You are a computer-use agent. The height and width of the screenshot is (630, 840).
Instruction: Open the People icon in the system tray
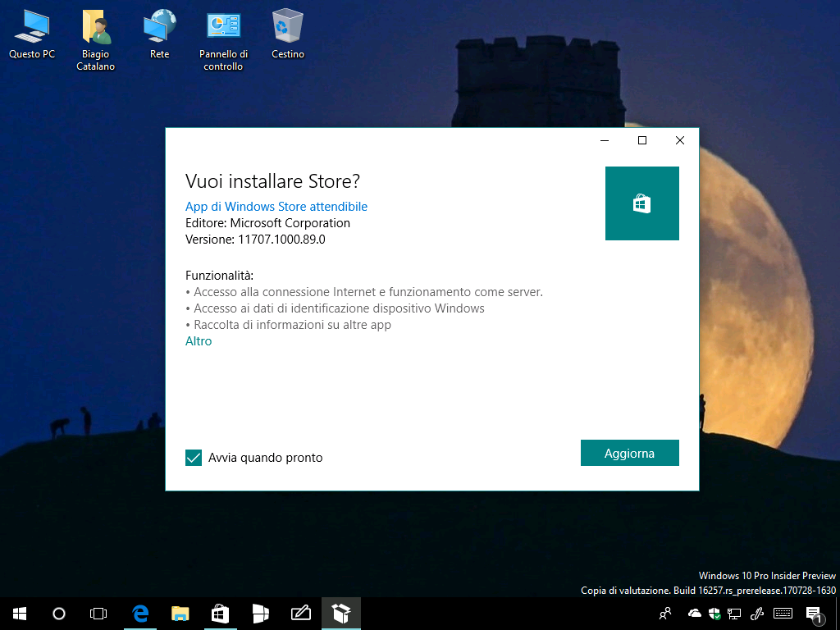pyautogui.click(x=665, y=614)
